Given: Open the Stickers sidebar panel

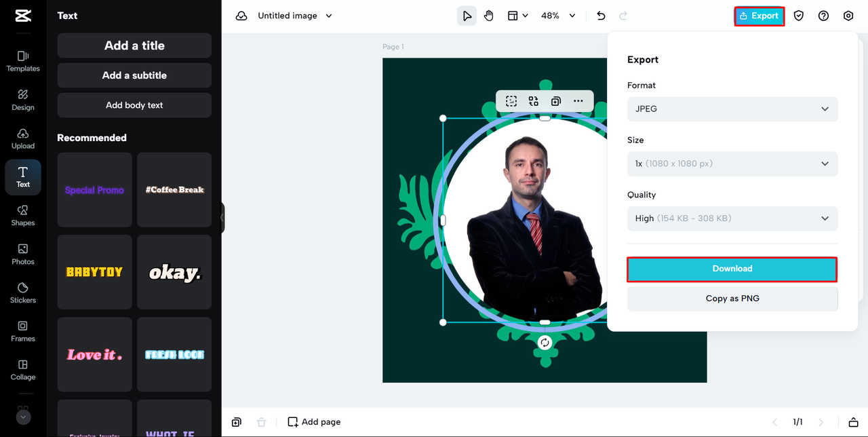Looking at the screenshot, I should point(23,292).
